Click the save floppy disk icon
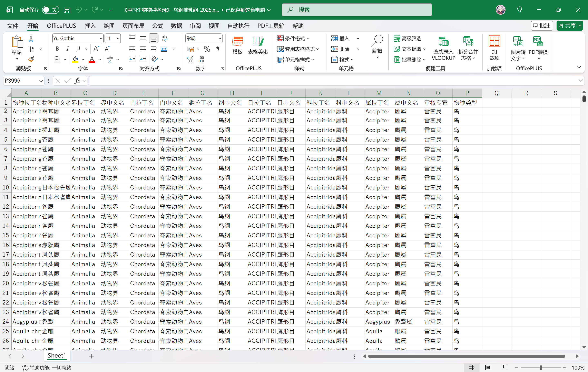The height and width of the screenshot is (372, 588). click(67, 10)
